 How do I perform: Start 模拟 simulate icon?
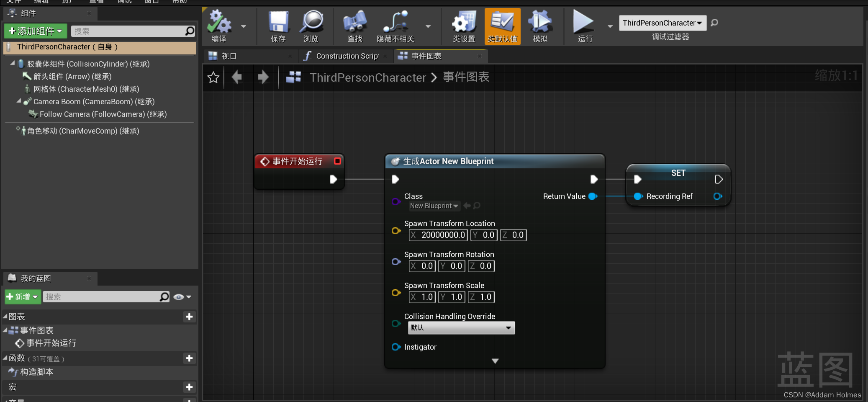coord(540,26)
